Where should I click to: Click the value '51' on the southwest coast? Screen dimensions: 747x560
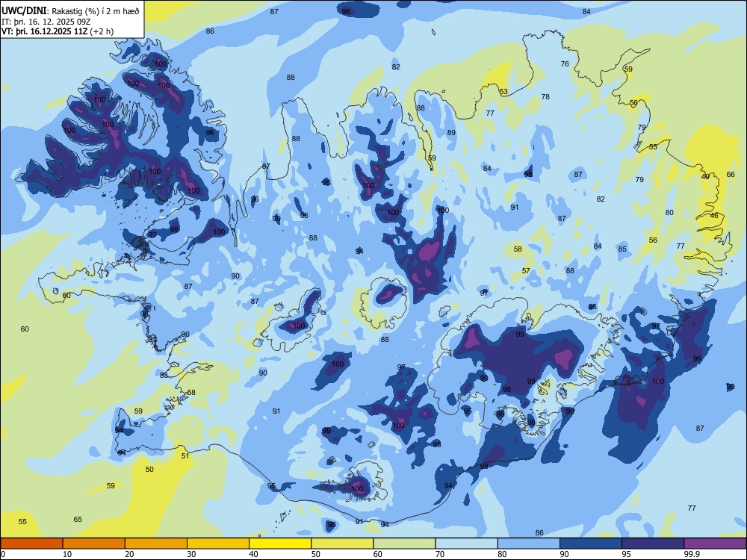(x=185, y=455)
